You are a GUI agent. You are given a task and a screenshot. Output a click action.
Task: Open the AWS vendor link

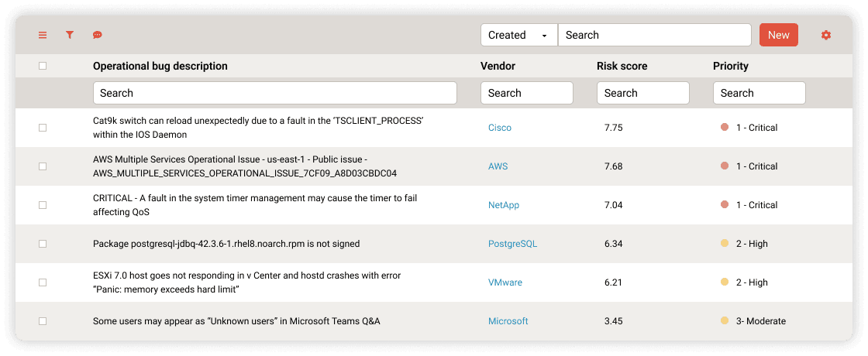(x=498, y=166)
